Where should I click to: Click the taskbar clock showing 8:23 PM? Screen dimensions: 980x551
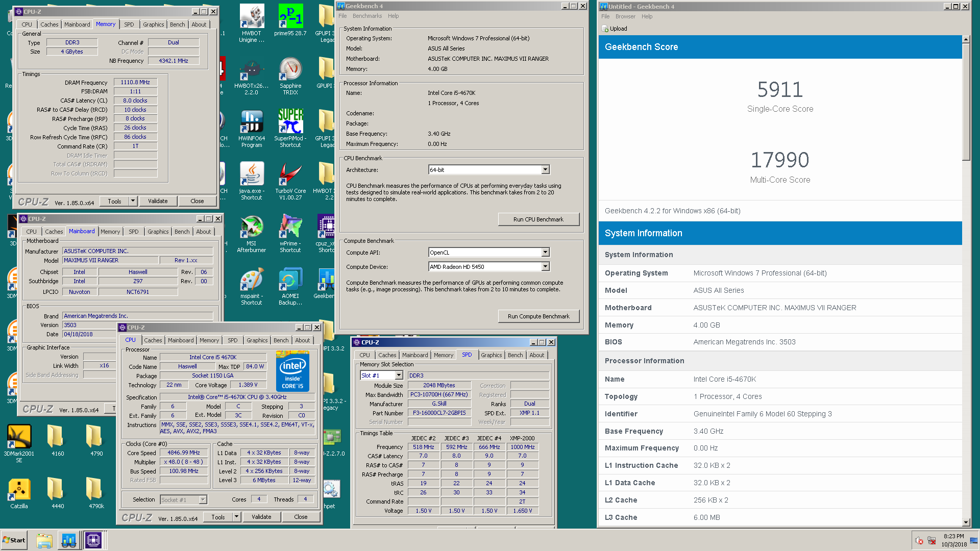pyautogui.click(x=954, y=540)
